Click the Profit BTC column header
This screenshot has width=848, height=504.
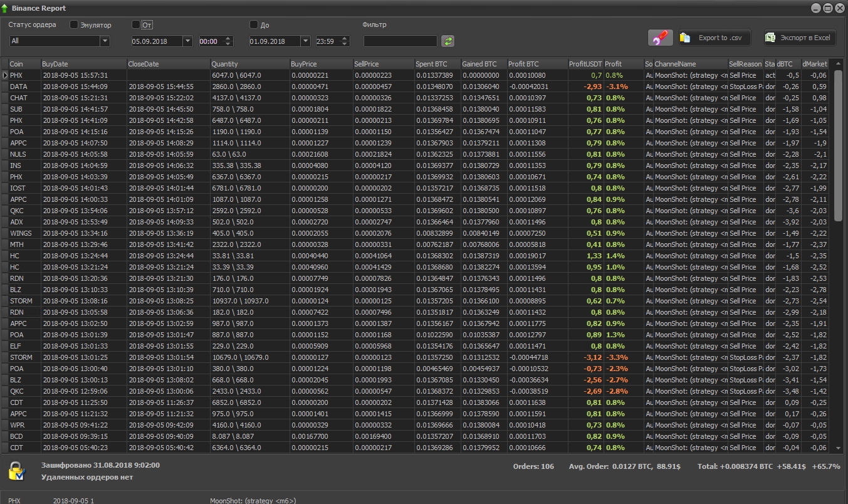tap(537, 64)
